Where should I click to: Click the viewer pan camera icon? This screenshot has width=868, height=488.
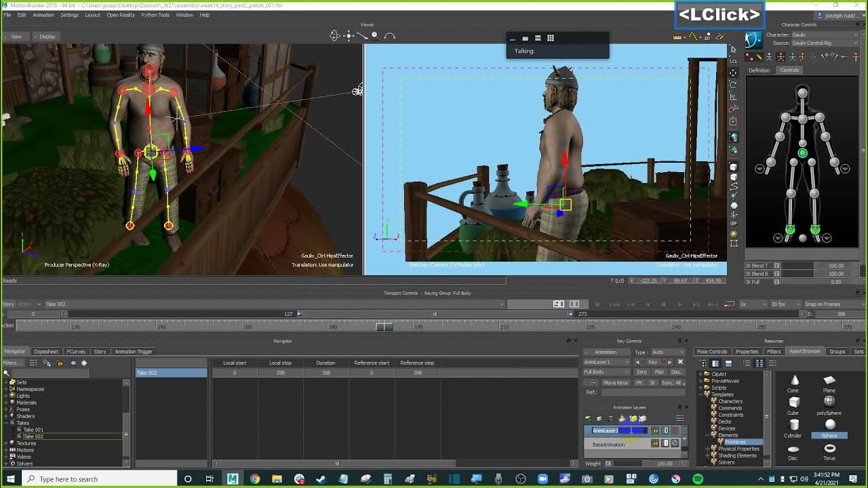pyautogui.click(x=349, y=36)
